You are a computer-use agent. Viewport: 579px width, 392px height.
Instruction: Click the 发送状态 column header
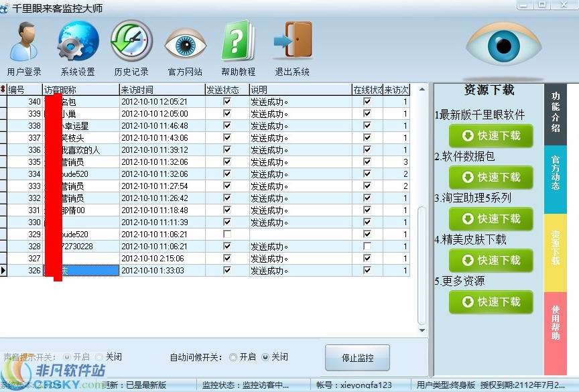(x=227, y=90)
